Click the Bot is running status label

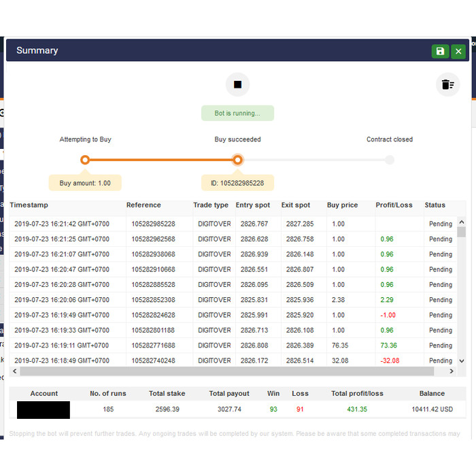point(237,113)
